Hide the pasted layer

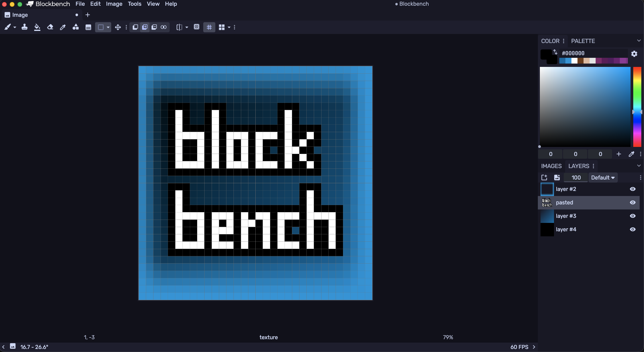633,203
